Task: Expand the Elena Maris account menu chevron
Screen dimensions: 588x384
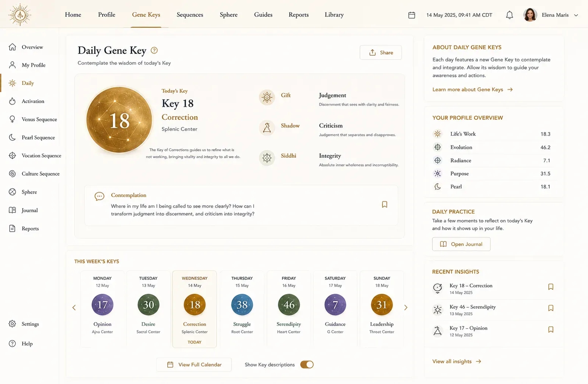Action: click(x=576, y=15)
